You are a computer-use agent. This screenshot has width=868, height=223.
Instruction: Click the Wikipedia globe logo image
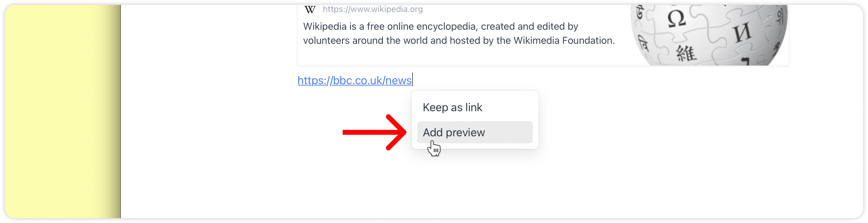[709, 35]
